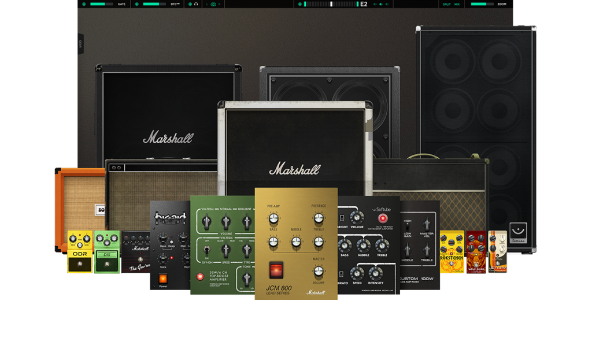
Task: Click the E2 tuner note display
Action: [364, 4]
